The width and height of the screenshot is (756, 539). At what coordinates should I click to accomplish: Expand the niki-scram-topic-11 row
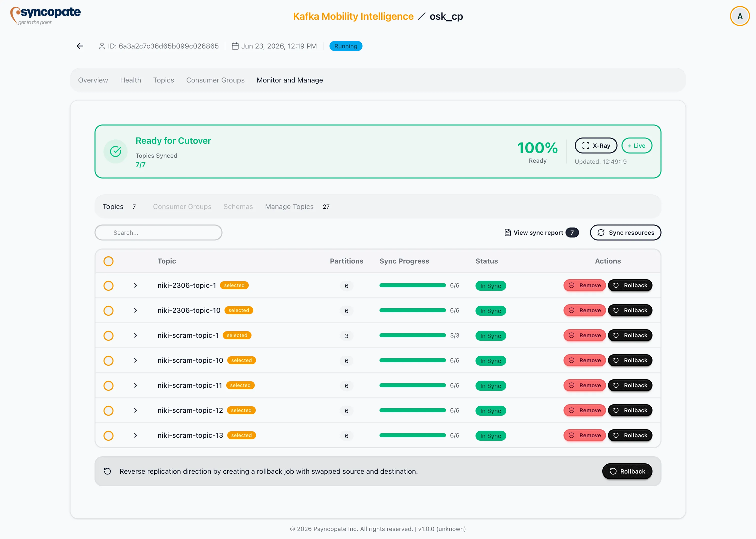coord(135,385)
